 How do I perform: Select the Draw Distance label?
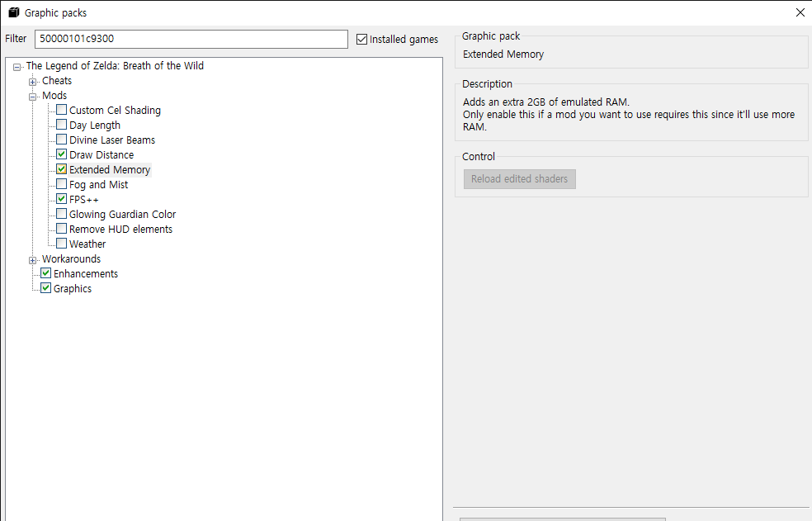(101, 155)
